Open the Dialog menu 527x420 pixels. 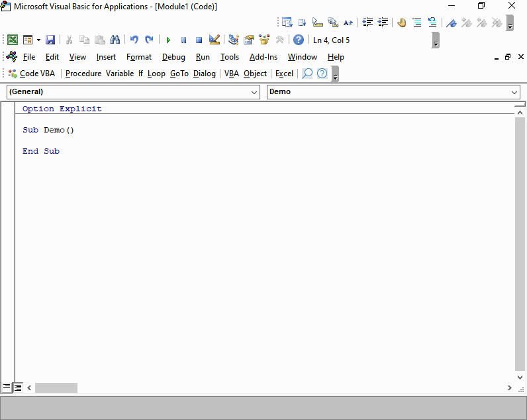click(205, 74)
